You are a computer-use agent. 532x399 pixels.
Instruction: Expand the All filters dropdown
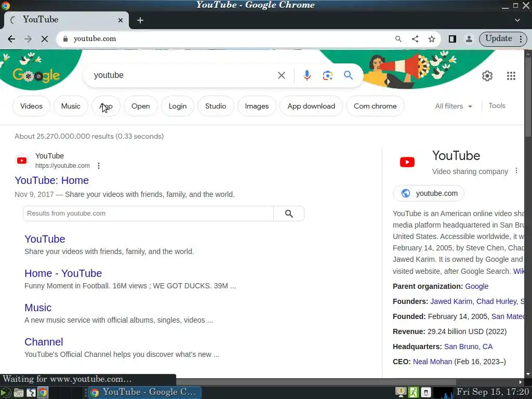(x=453, y=106)
